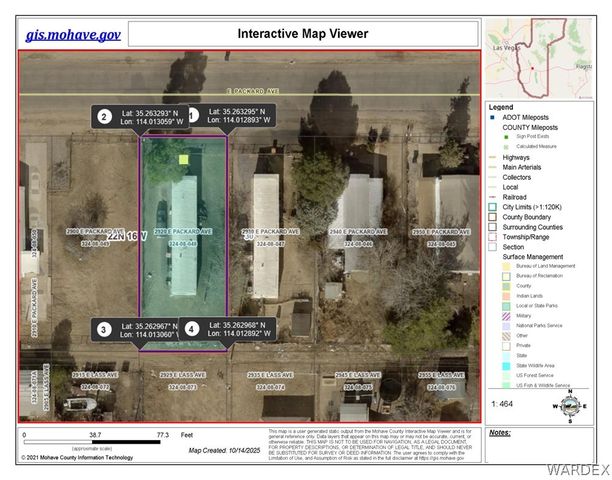Open the gis.mohave.gov link
The height and width of the screenshot is (480, 612).
click(73, 35)
